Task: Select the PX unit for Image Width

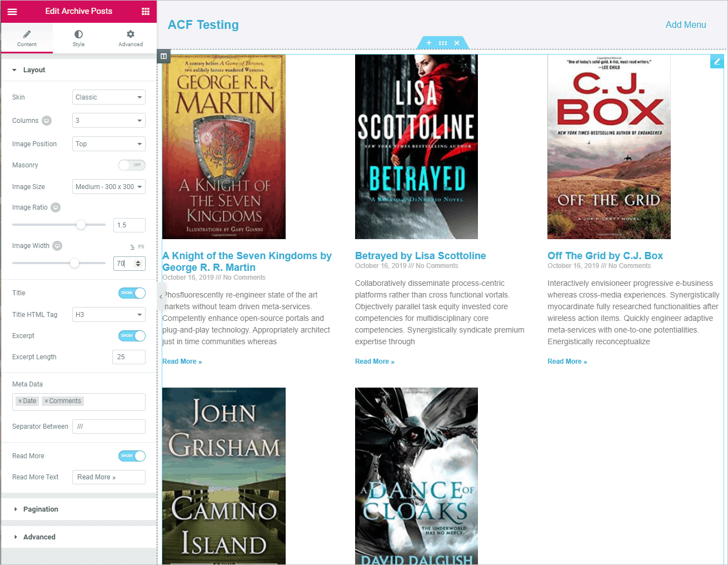Action: click(x=141, y=246)
